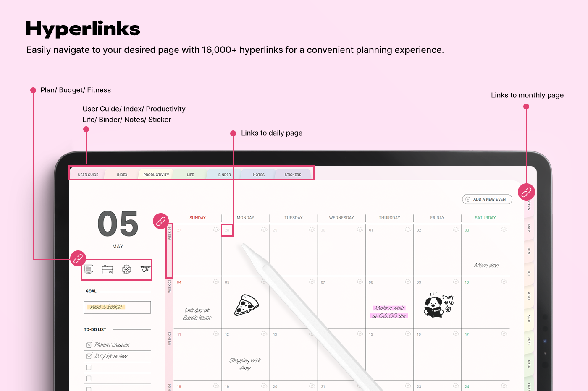Click the SUNDAY column header
The width and height of the screenshot is (588, 391).
point(197,218)
